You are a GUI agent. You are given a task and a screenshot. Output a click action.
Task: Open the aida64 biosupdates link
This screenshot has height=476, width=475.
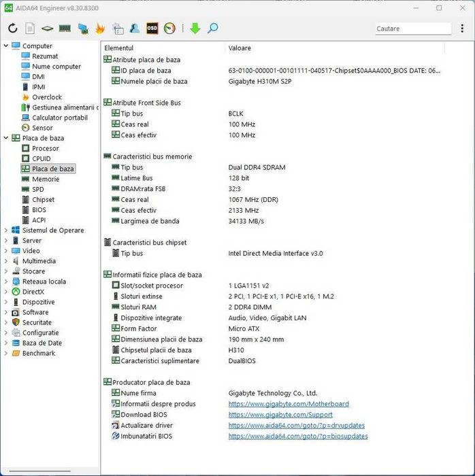298,437
